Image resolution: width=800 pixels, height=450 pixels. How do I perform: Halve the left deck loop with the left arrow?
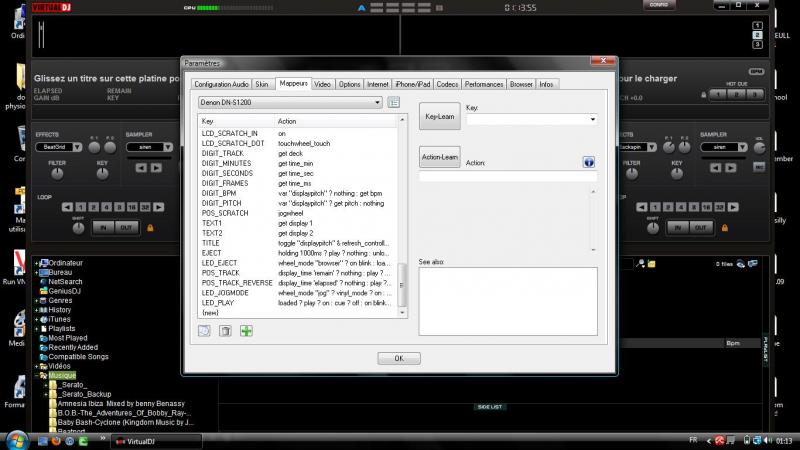(x=67, y=207)
